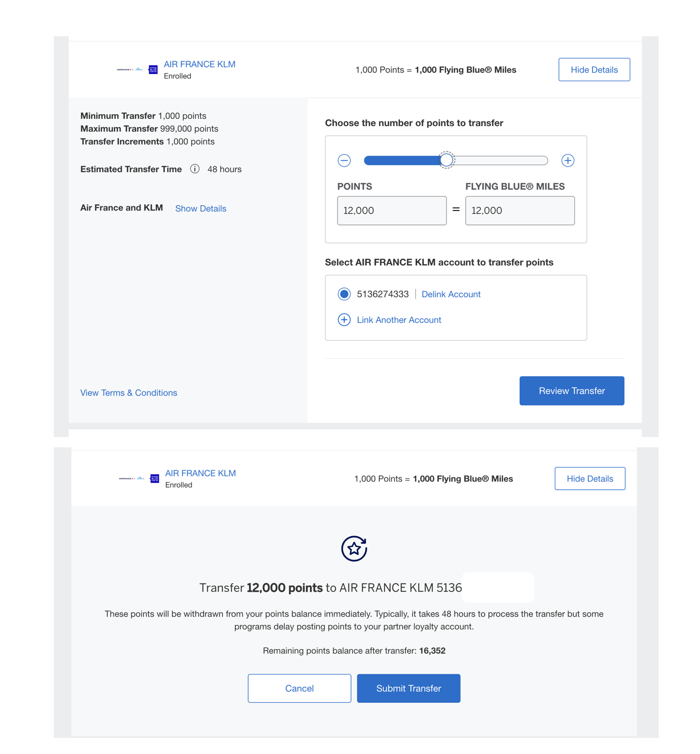Click Submit Transfer to confirm
Viewport: 700px width, 754px height.
pos(408,688)
